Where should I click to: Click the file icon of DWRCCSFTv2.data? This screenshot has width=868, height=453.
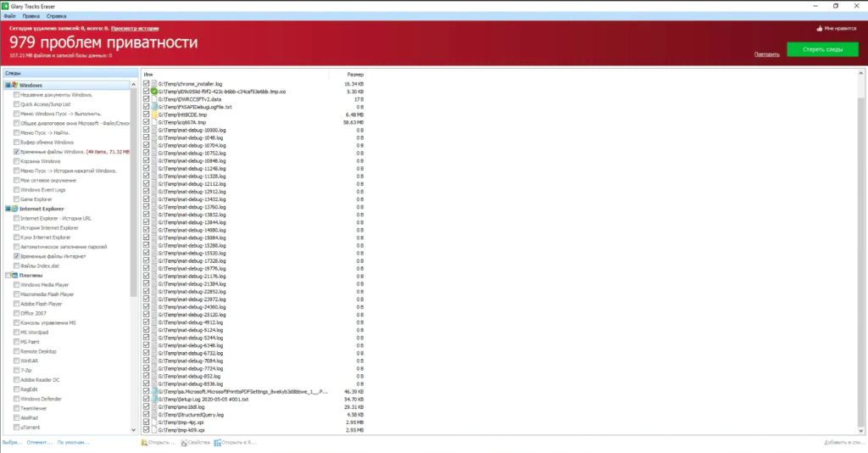(154, 99)
